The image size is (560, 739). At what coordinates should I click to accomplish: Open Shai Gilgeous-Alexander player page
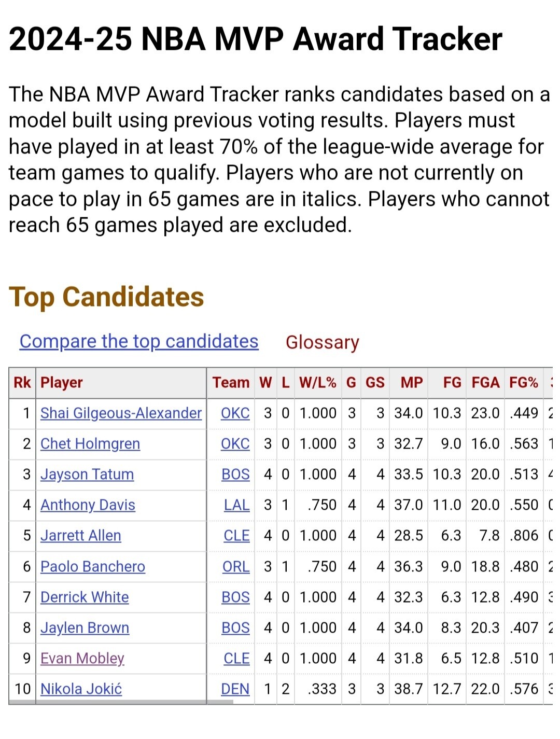coord(121,413)
